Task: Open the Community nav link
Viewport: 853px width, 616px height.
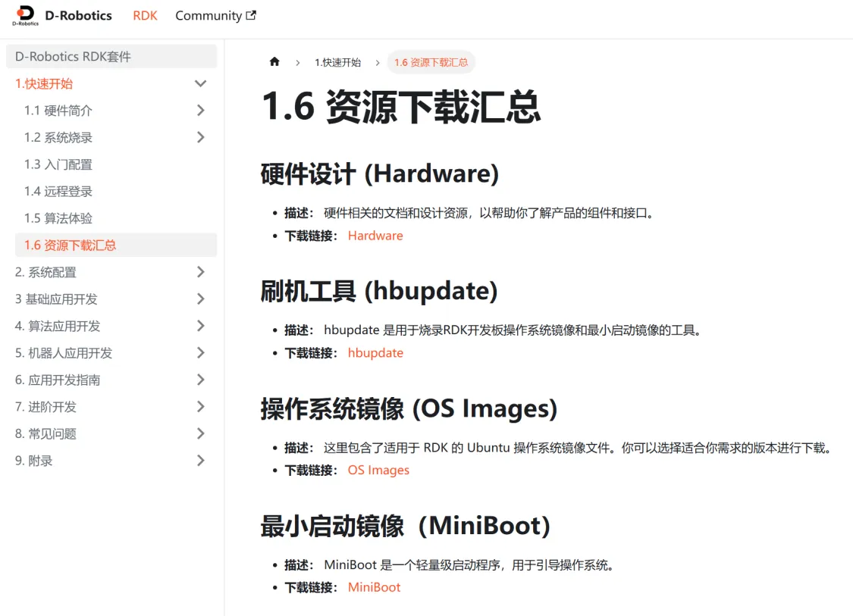Action: (x=215, y=16)
